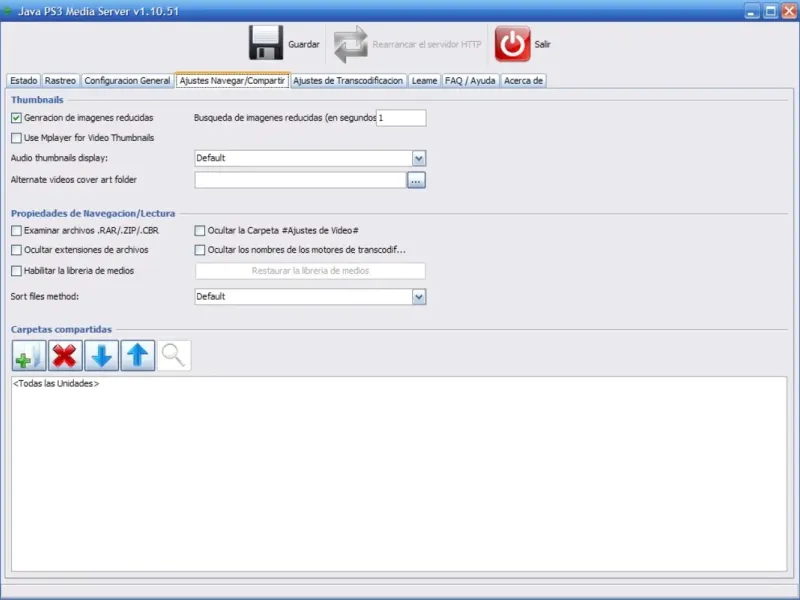The height and width of the screenshot is (600, 800).
Task: Click Rearrancar el servidor HTTP label
Action: pyautogui.click(x=427, y=44)
